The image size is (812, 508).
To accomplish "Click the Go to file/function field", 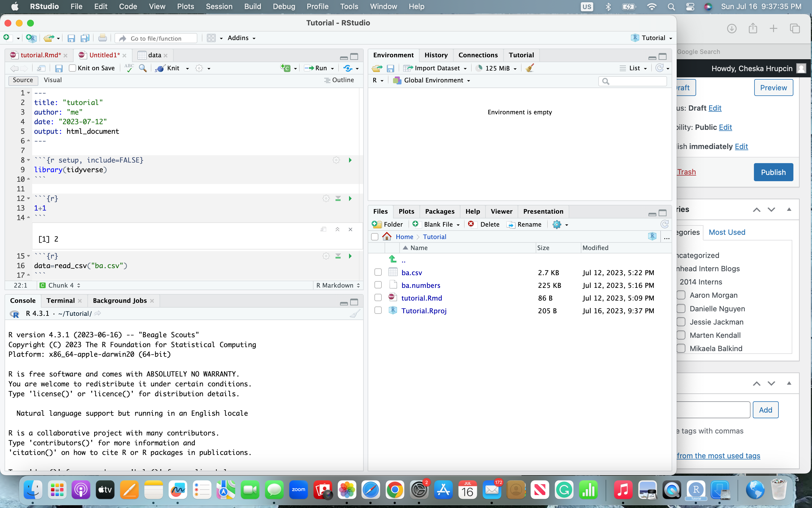I will tap(156, 38).
